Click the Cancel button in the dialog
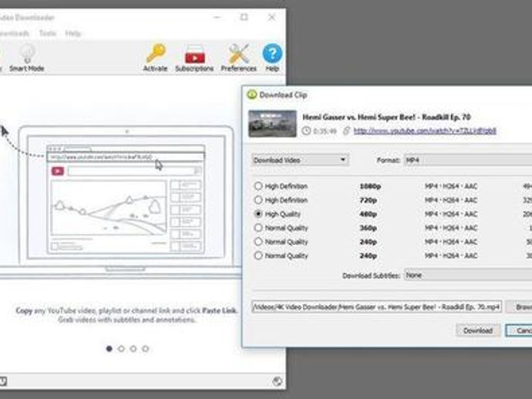532x399 pixels. (x=519, y=330)
